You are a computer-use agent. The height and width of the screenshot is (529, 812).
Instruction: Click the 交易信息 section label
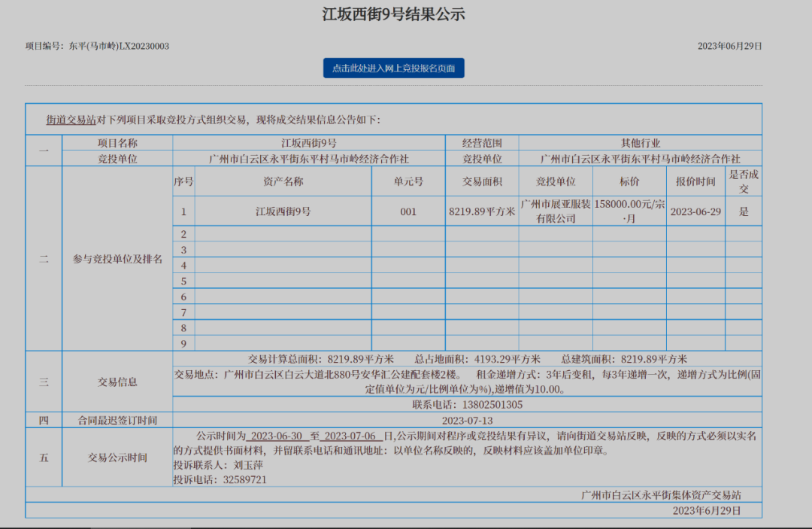(117, 382)
